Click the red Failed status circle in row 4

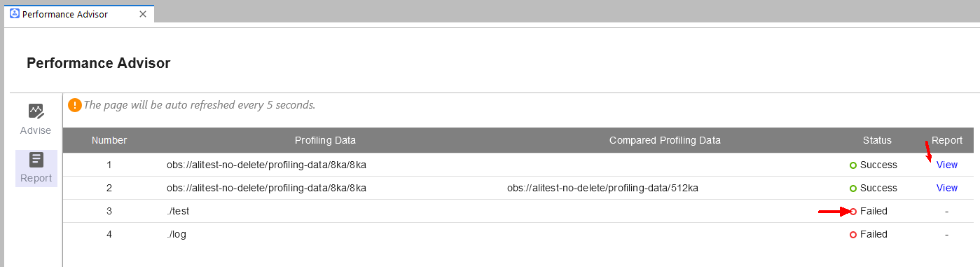853,235
